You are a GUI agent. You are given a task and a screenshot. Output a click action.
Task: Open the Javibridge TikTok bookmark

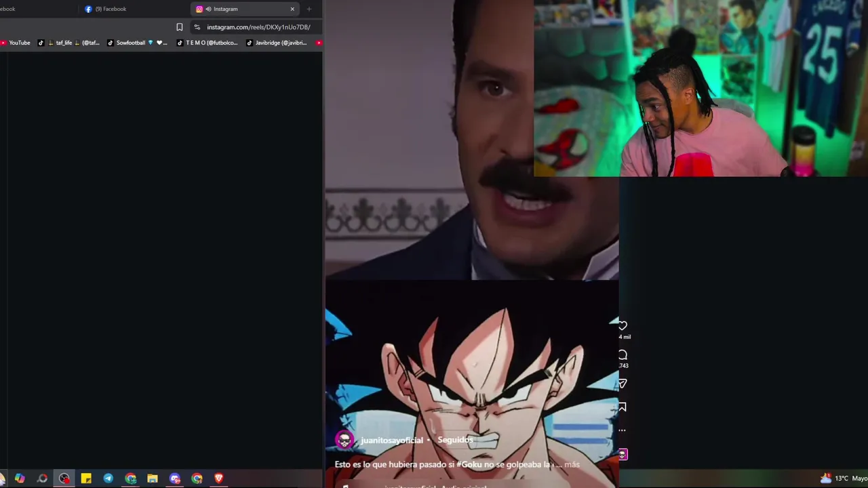(x=277, y=43)
